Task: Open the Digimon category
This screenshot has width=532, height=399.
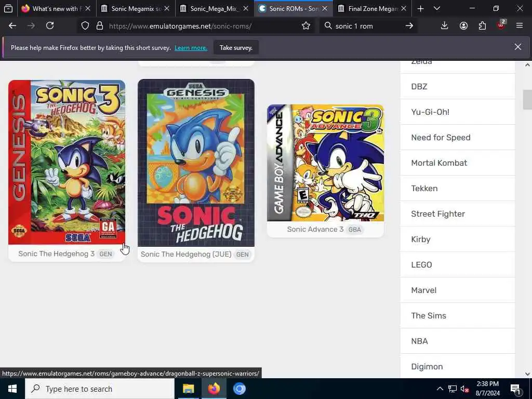Action: click(458, 366)
